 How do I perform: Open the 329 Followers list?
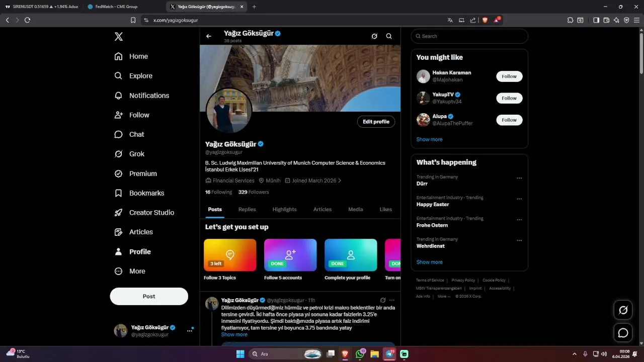point(254,192)
